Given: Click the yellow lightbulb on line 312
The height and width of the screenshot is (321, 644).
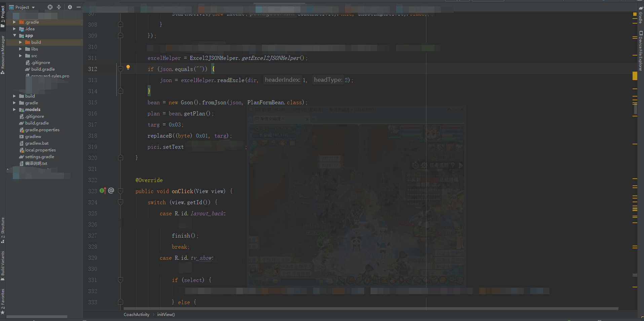Looking at the screenshot, I should tap(128, 67).
